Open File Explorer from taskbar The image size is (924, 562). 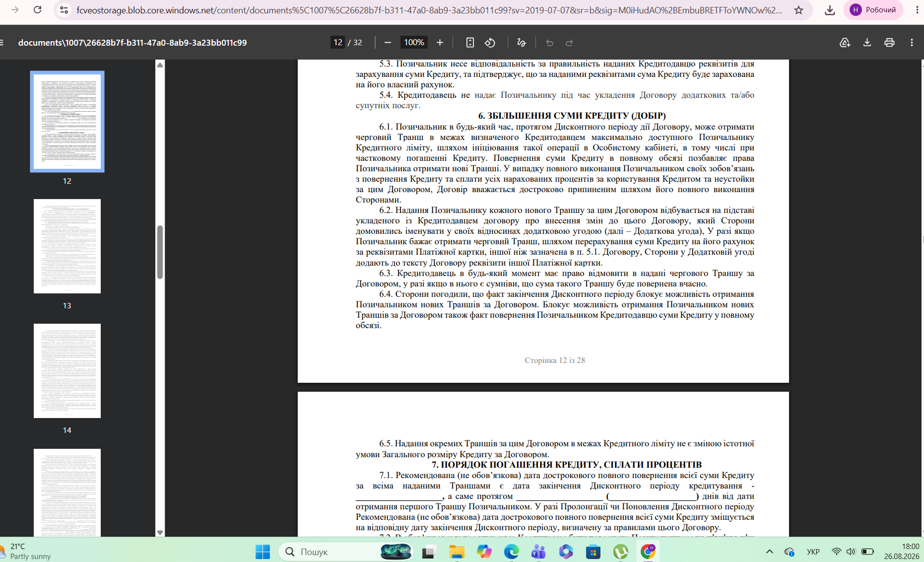click(457, 552)
